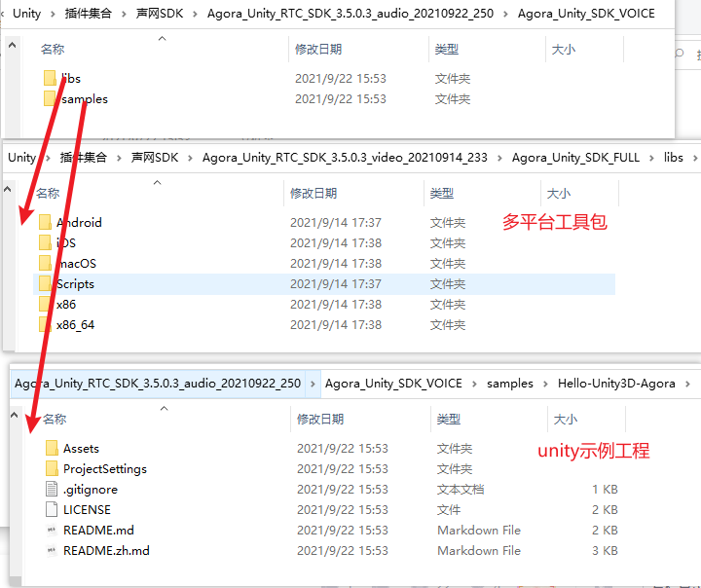Expand chevron after 声网SDK in middle breadcrumb

pos(191,158)
